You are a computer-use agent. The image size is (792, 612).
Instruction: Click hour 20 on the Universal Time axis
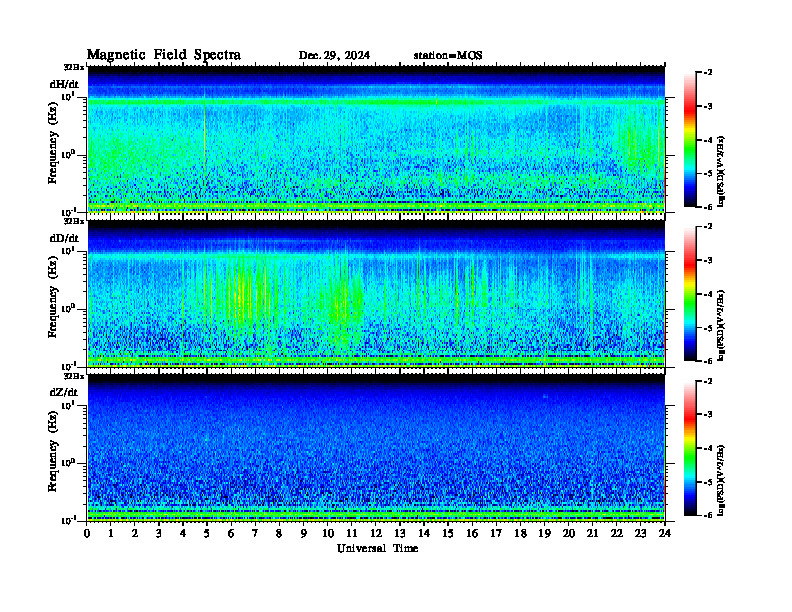point(568,534)
